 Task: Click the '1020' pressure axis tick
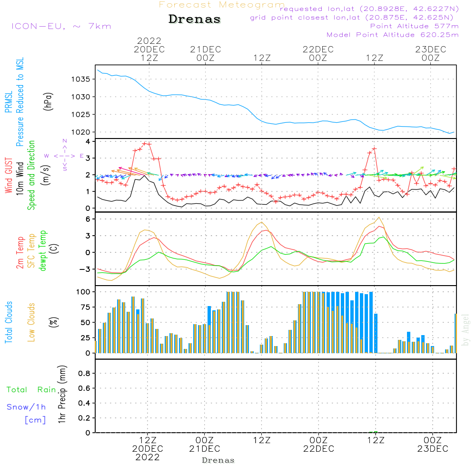click(80, 132)
